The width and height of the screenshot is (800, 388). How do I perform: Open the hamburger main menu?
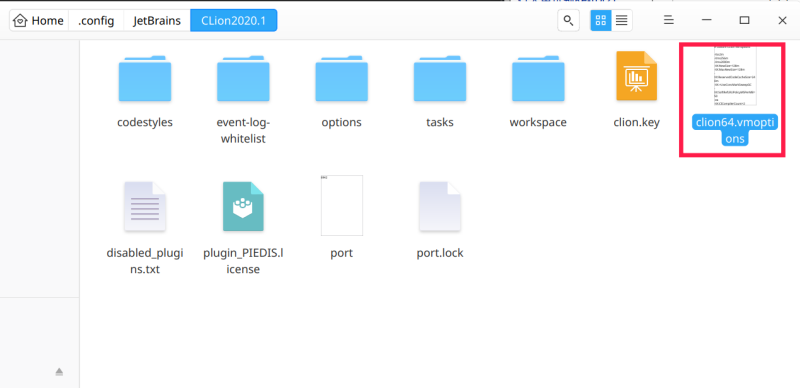click(668, 20)
